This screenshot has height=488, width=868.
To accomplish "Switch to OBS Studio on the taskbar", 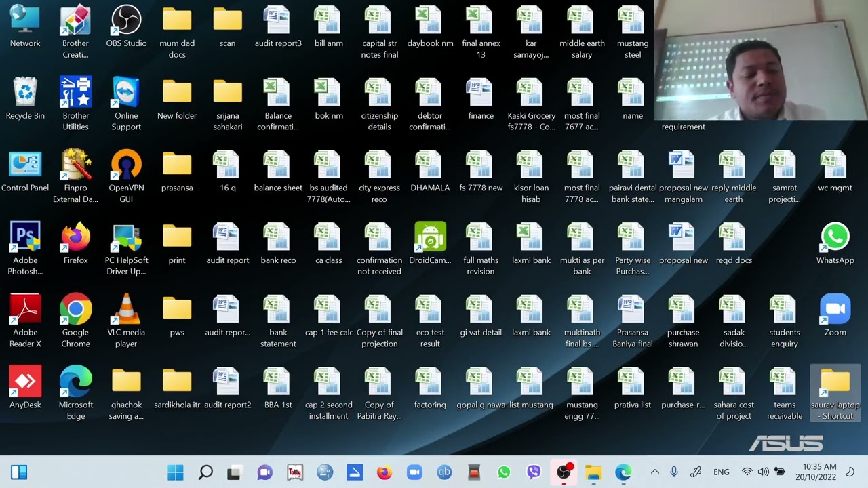I will click(564, 472).
